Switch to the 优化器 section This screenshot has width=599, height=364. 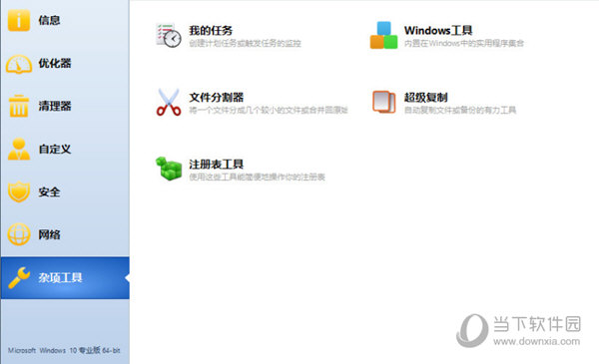55,64
